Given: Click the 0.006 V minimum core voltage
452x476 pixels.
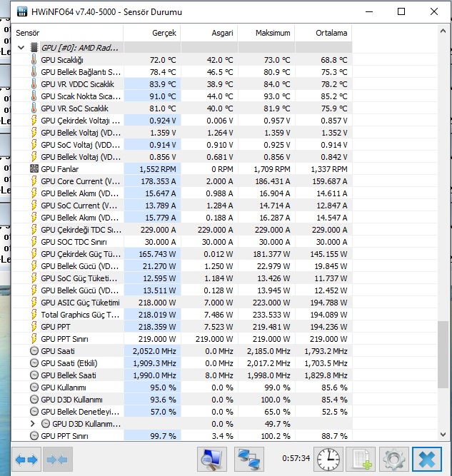Looking at the screenshot, I should 220,121.
